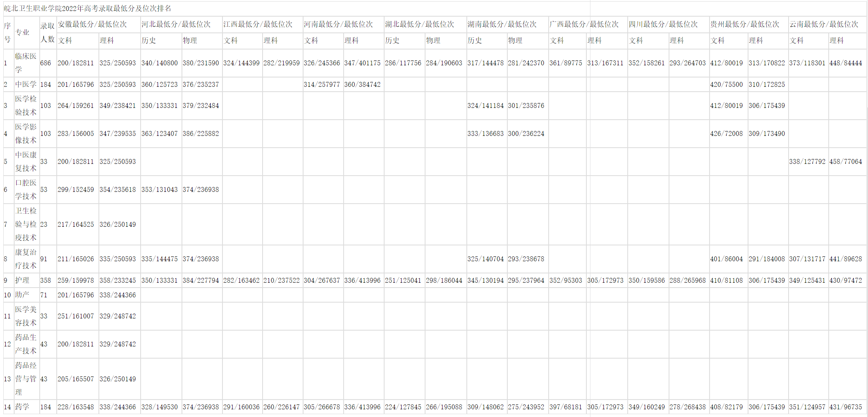Select the 护理 major cell
Image resolution: width=868 pixels, height=417 pixels.
point(22,280)
